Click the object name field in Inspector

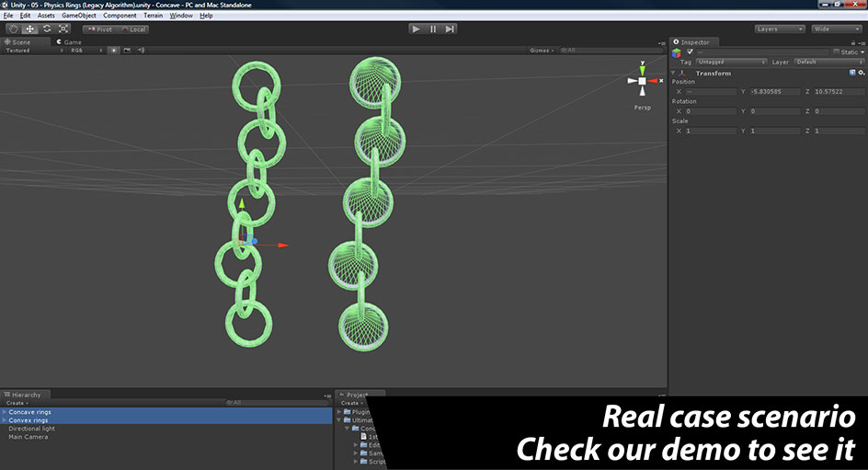click(762, 52)
